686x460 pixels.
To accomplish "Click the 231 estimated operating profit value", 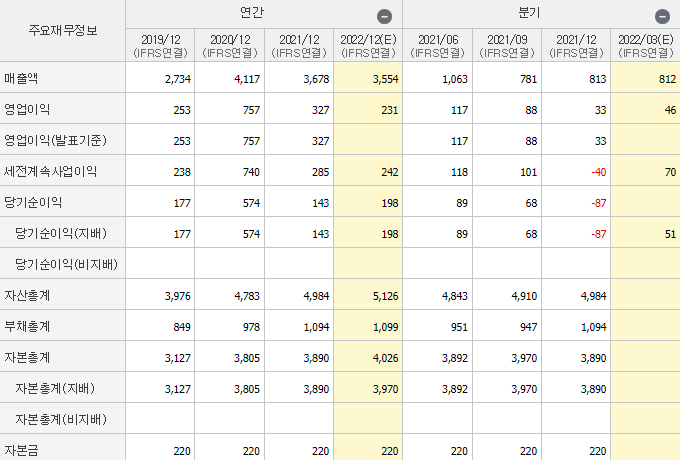I will pos(390,110).
